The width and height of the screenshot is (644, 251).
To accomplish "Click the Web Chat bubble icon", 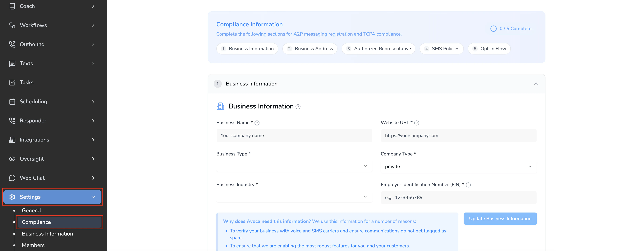I will [x=12, y=178].
